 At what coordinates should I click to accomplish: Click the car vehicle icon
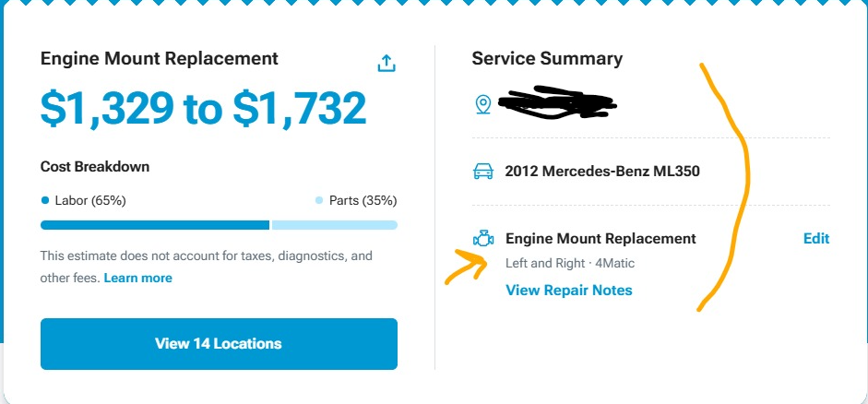[482, 172]
